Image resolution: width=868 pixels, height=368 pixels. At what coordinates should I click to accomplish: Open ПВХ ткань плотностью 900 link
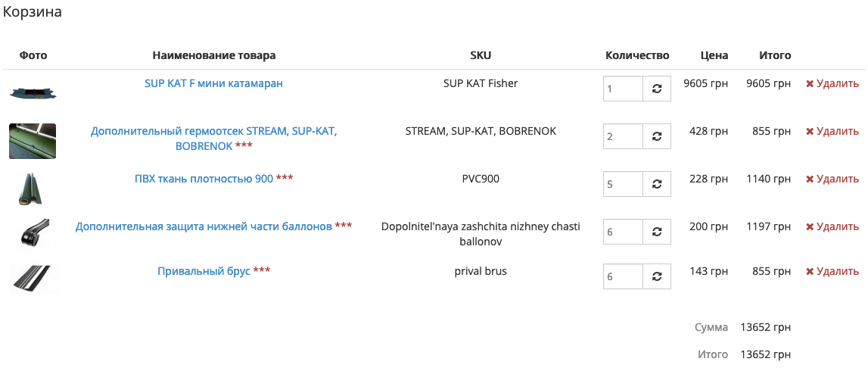tap(204, 179)
